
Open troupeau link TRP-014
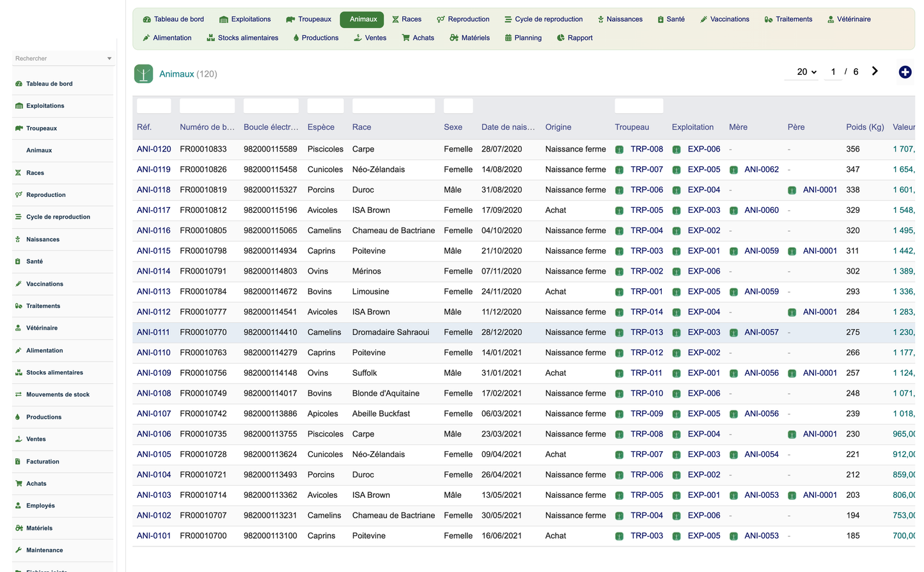[646, 312]
